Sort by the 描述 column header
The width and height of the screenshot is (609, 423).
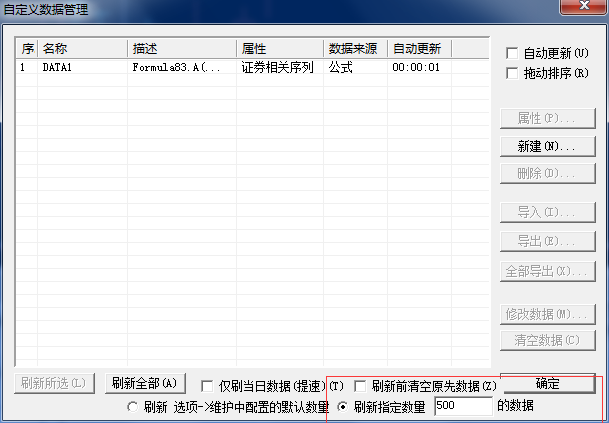182,49
